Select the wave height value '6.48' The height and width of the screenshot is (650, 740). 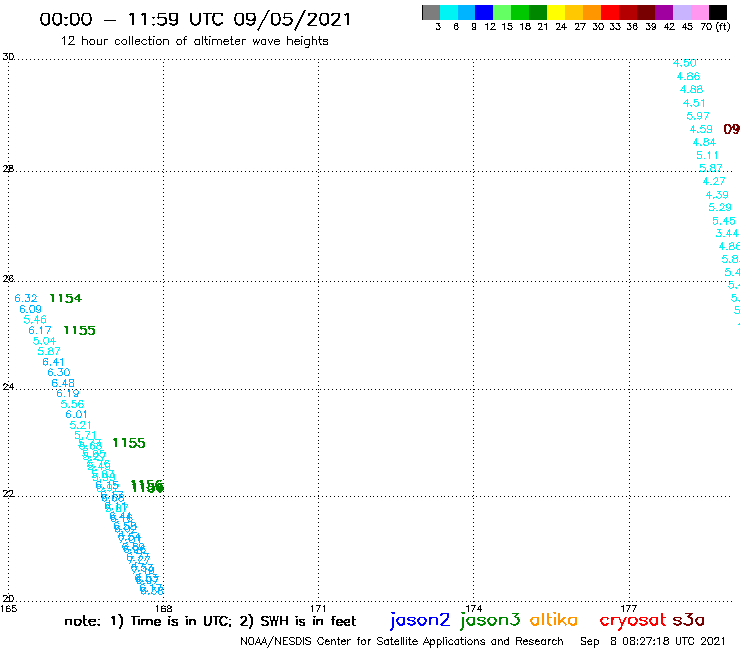pyautogui.click(x=63, y=383)
